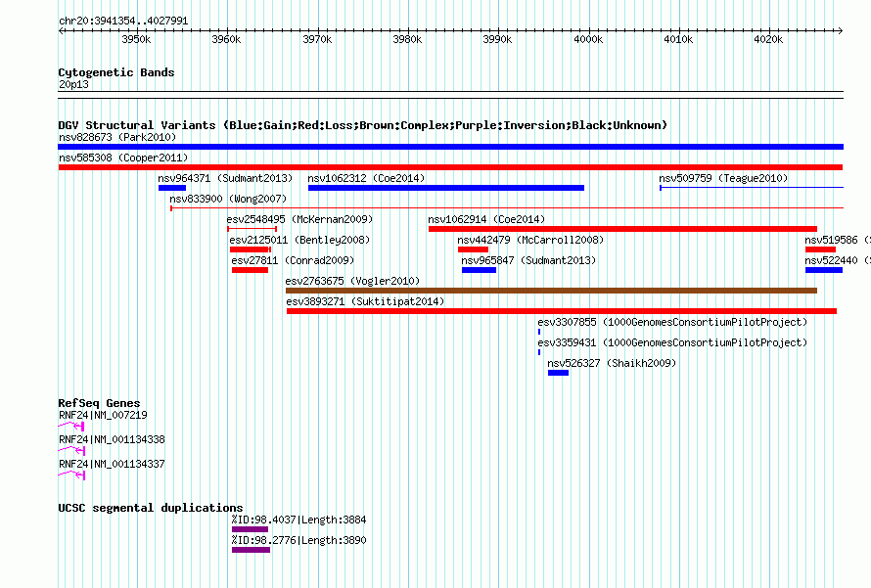Select the nsv965847 (Sudmant2013) blue bar
The width and height of the screenshot is (871, 588).
pyautogui.click(x=479, y=270)
